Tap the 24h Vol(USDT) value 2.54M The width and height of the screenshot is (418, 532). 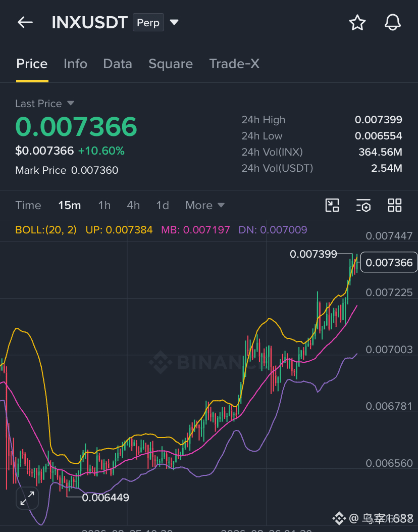tap(387, 168)
